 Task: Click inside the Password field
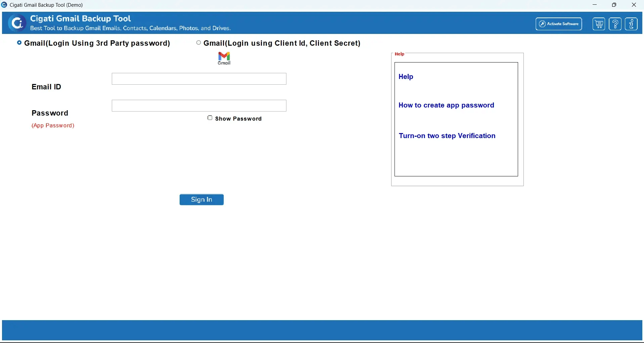point(199,105)
